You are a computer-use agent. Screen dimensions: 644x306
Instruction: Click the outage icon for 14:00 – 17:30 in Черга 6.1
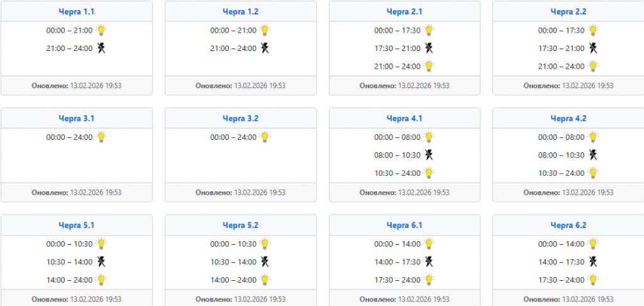point(429,262)
